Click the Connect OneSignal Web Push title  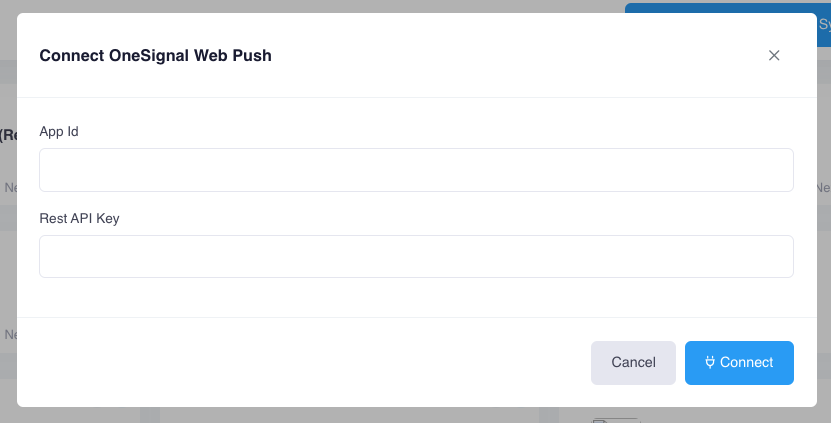point(155,55)
